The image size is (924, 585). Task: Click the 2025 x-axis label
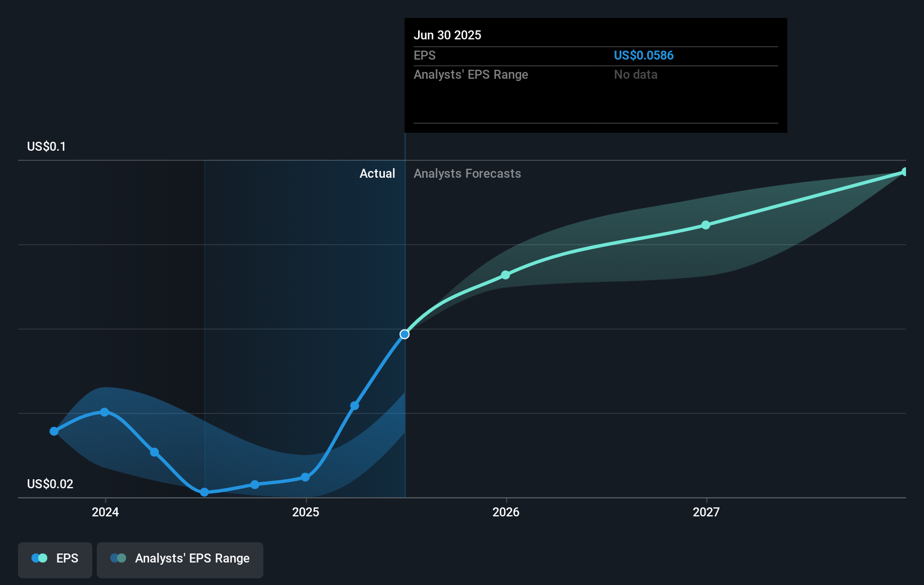[306, 512]
